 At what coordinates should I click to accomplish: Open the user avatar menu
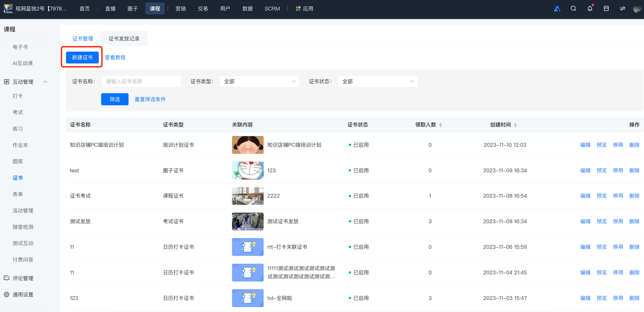tap(637, 9)
